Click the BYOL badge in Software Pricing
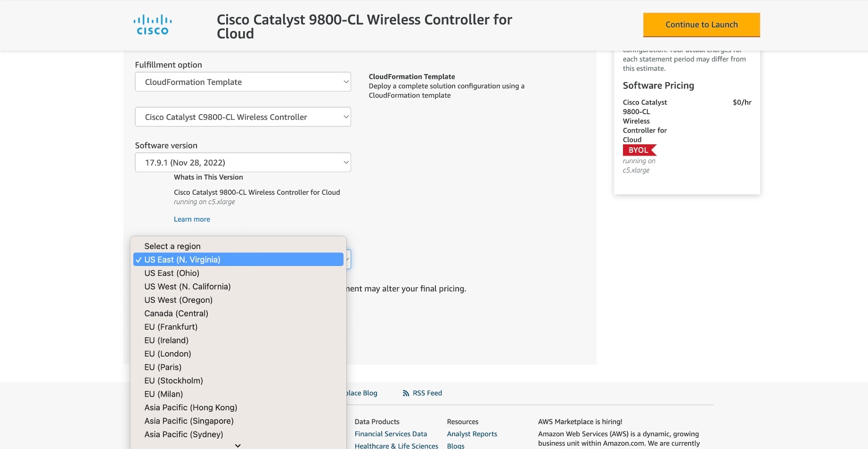This screenshot has width=868, height=449. pyautogui.click(x=639, y=150)
